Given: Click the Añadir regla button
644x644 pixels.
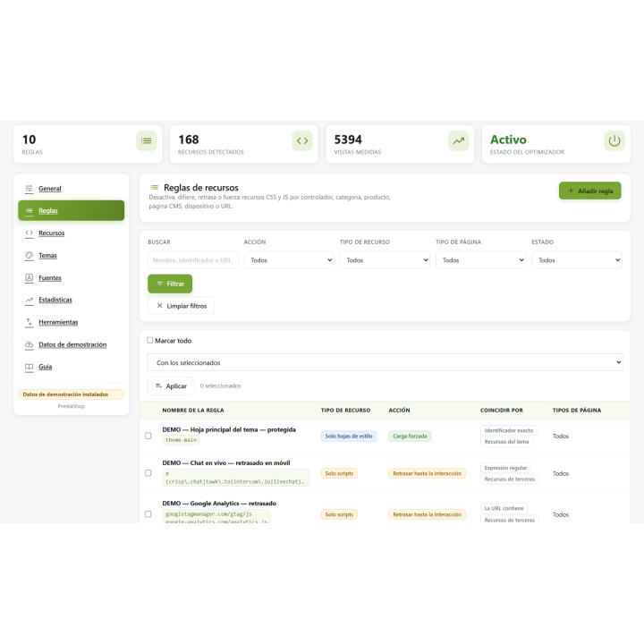Looking at the screenshot, I should tap(589, 191).
